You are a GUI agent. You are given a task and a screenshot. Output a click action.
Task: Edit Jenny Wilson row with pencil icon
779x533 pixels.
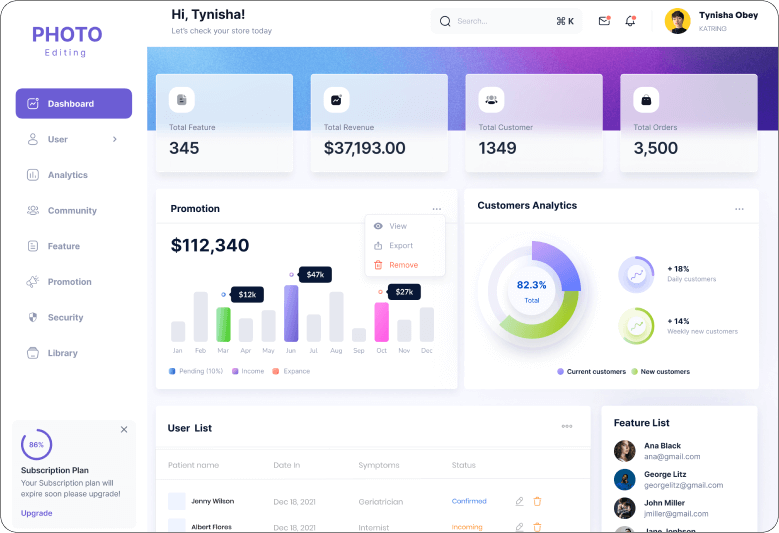(x=519, y=501)
